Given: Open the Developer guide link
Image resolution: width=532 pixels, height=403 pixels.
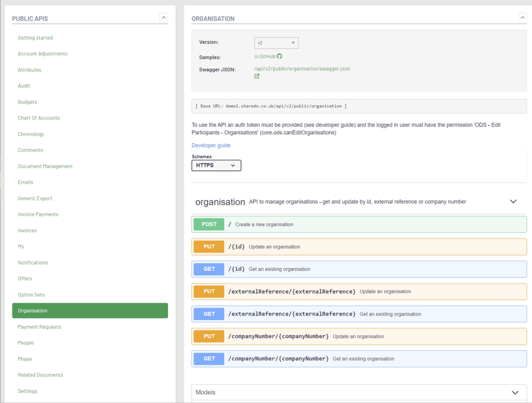Looking at the screenshot, I should (x=211, y=145).
